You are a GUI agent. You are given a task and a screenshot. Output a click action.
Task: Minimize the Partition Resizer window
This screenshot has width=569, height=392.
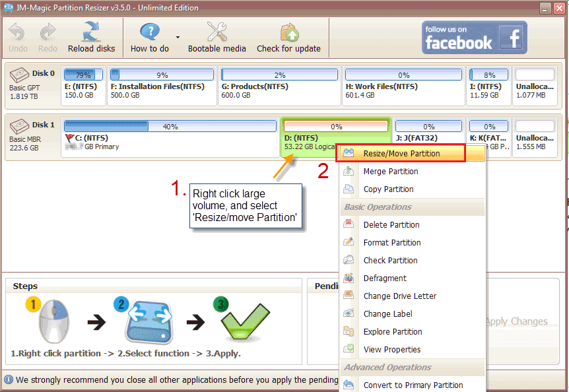(545, 8)
